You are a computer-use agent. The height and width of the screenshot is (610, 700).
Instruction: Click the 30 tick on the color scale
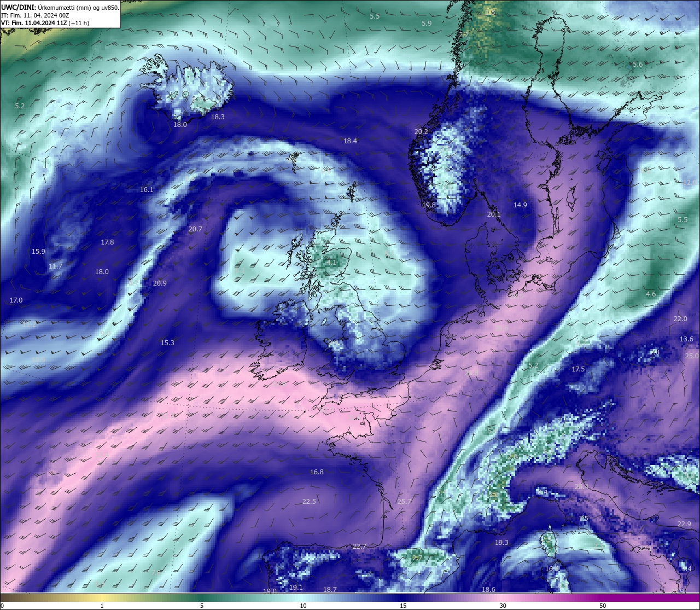[503, 606]
